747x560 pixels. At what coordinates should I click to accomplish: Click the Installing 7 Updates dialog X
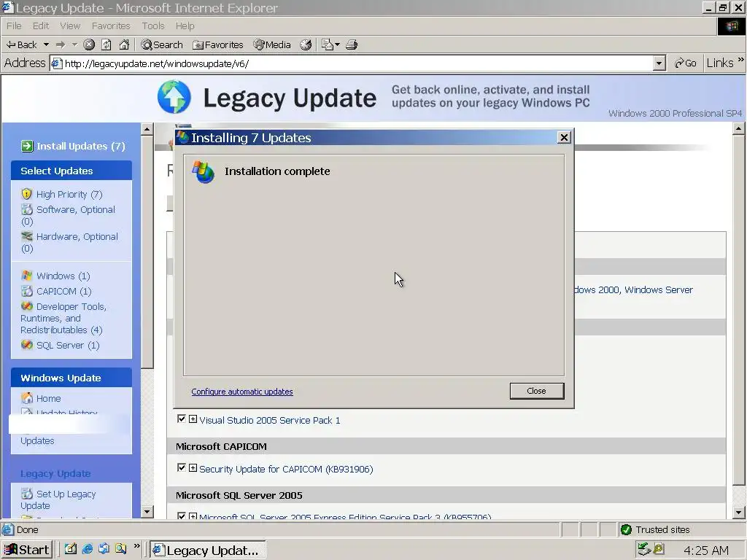pos(564,138)
